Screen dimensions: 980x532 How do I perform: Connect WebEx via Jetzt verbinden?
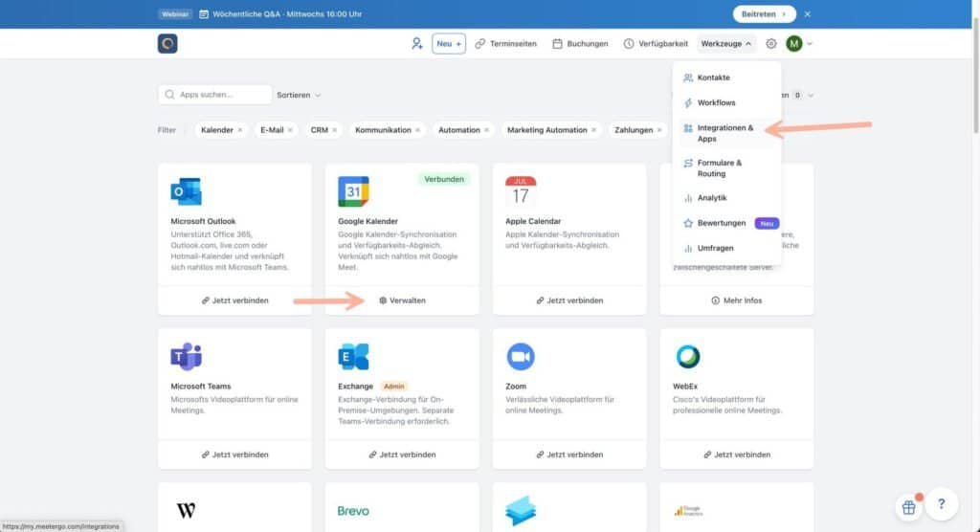[737, 454]
